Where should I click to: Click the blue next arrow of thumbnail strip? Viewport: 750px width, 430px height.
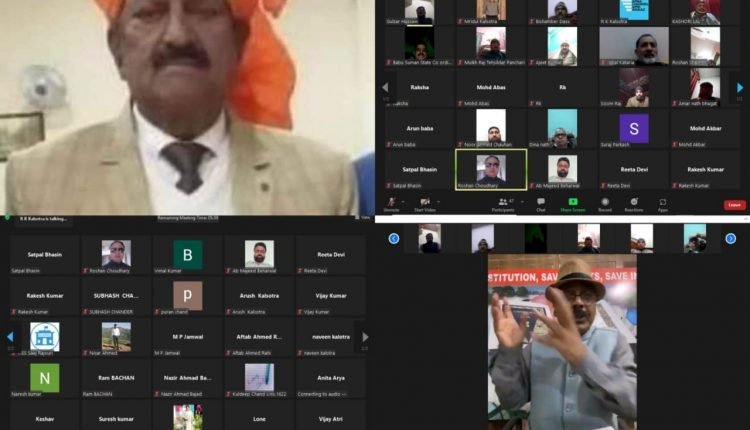730,238
